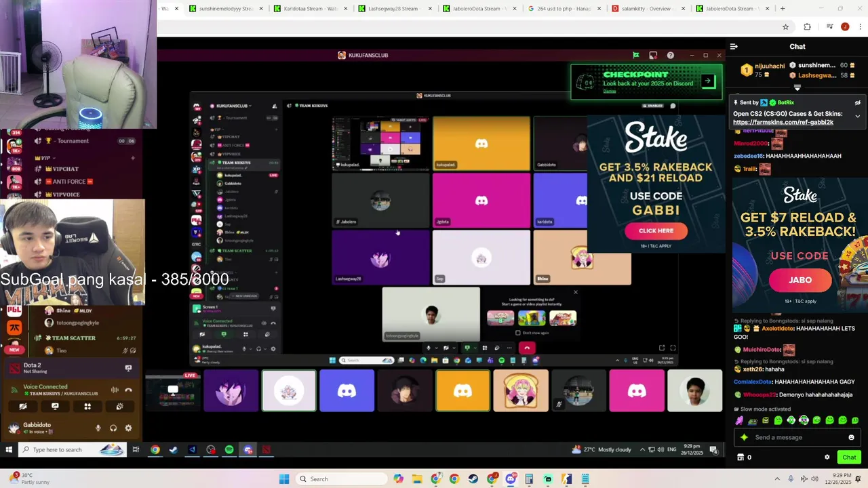Toggle noise suppression waveform icon

coord(115,390)
